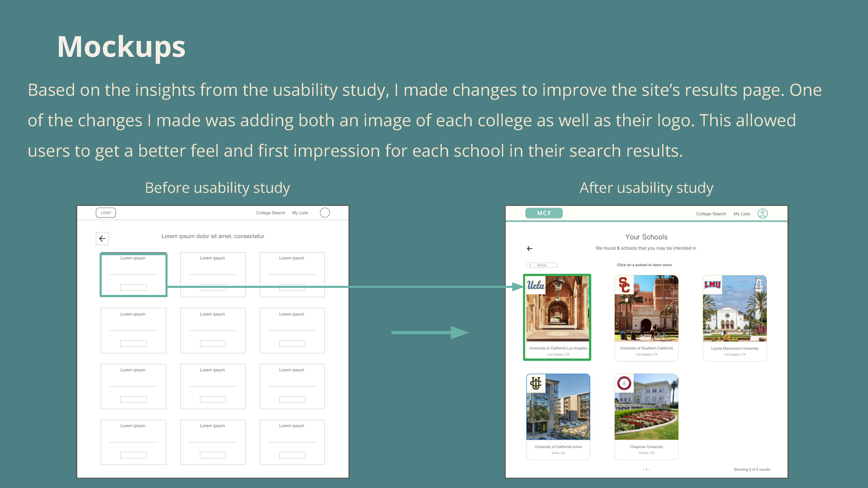
Task: Go back with the arrow beside Your Schools
Action: [530, 249]
